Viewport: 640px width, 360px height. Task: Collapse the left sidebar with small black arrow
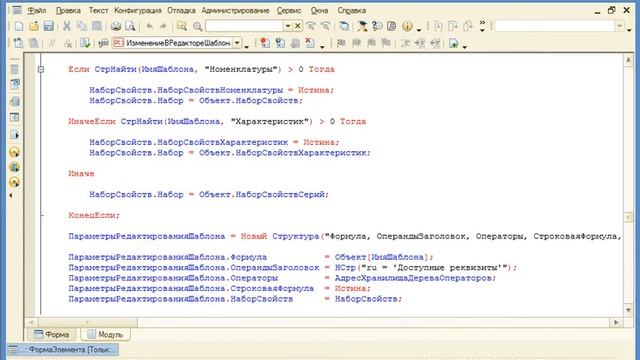(x=11, y=196)
